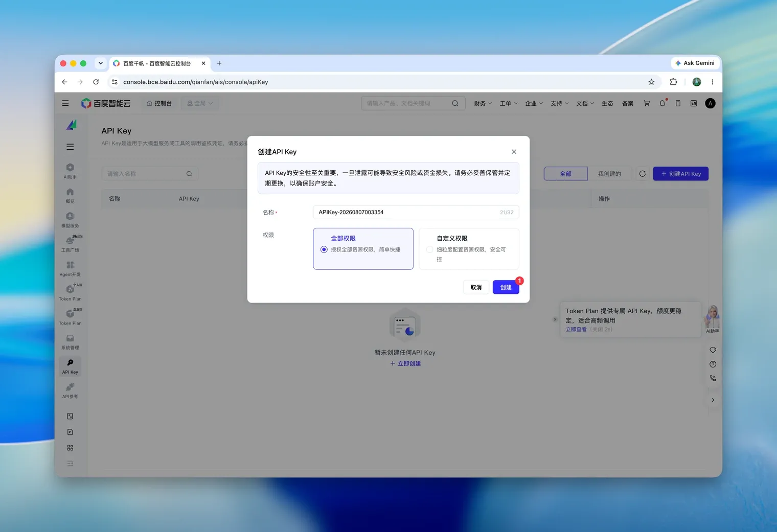Click the bottom sidebar grid icon
This screenshot has width=777, height=532.
point(70,448)
